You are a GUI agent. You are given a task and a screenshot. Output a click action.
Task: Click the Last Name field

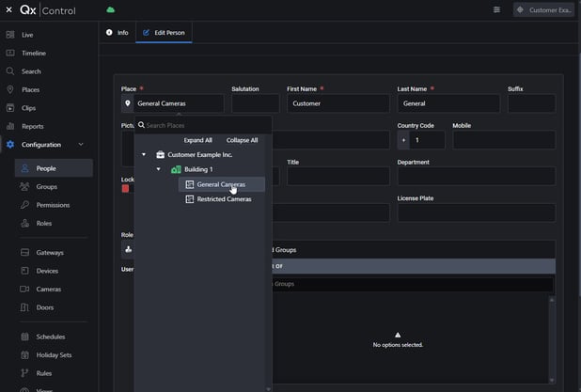click(x=448, y=103)
